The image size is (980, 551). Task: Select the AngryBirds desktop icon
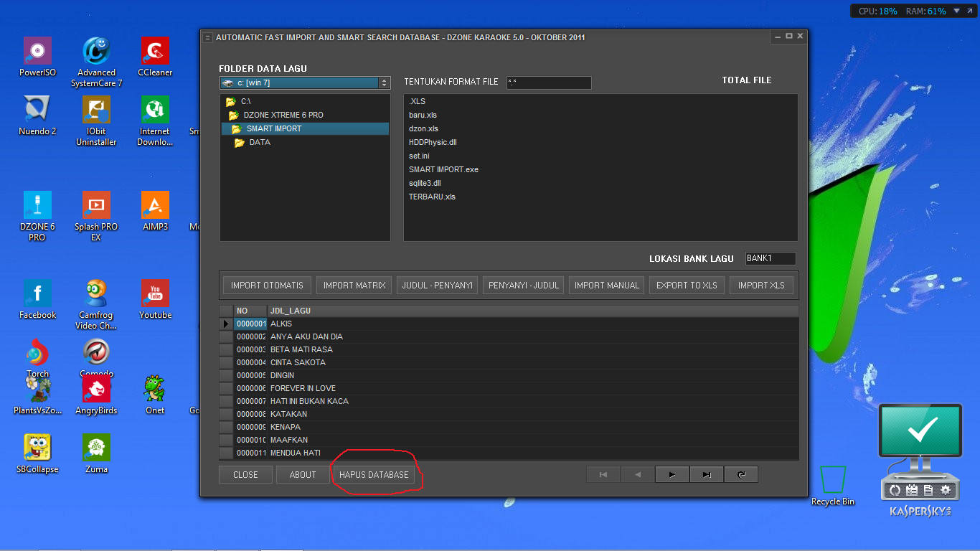(x=96, y=395)
